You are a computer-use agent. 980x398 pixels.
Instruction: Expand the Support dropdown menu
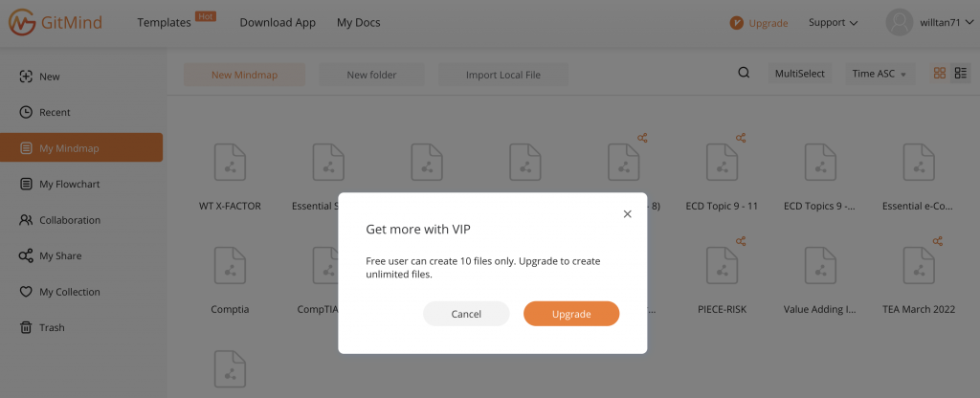[834, 23]
